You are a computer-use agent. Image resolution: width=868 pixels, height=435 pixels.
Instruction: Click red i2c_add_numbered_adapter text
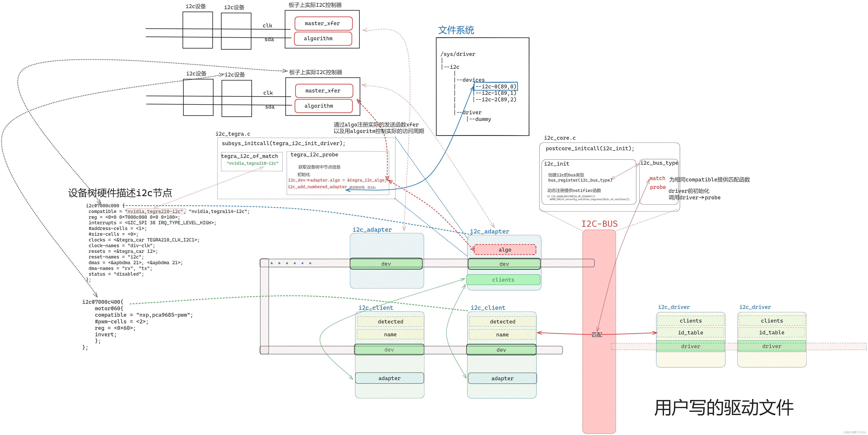tap(317, 187)
